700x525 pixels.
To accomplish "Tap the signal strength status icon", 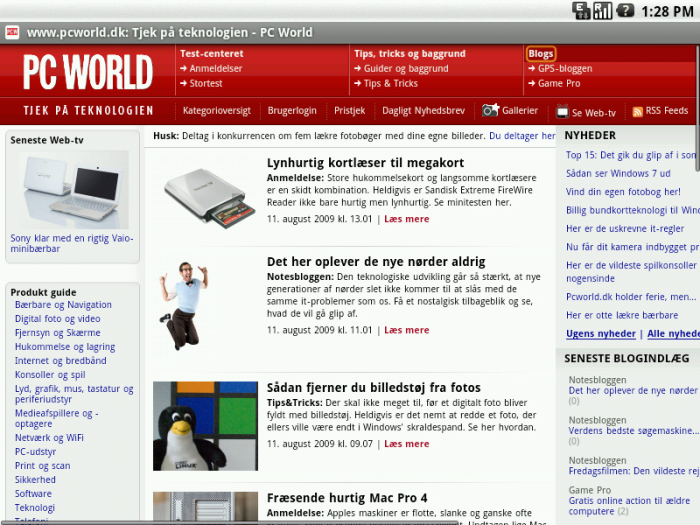I will pyautogui.click(x=602, y=10).
